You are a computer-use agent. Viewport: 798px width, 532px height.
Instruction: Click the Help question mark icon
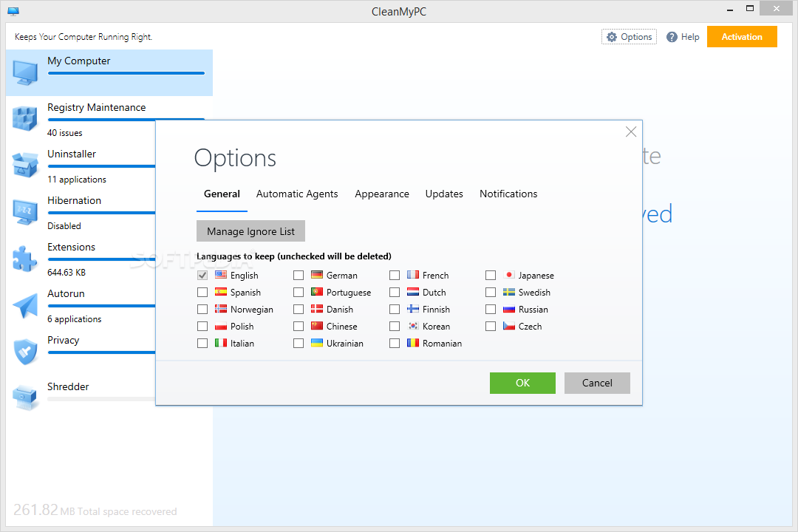pos(672,37)
